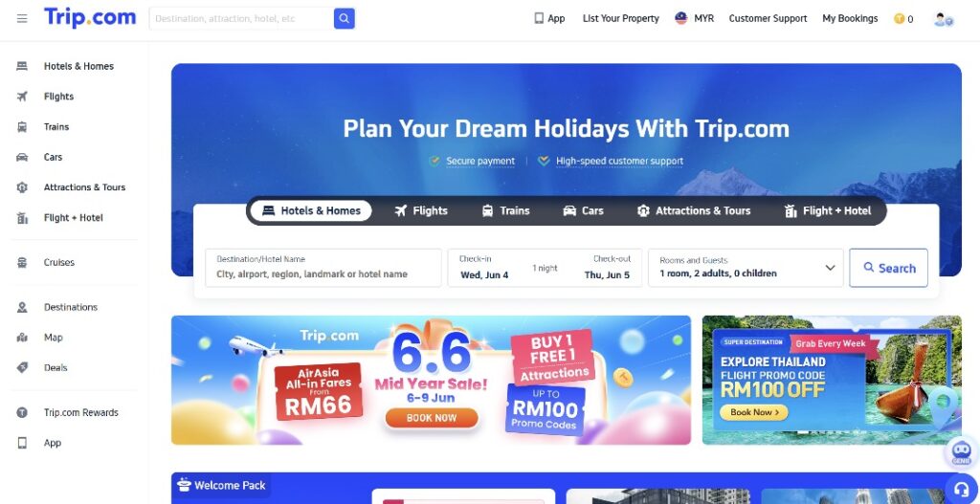This screenshot has height=504, width=980.
Task: Switch to the Flight + Hotel tab
Action: [828, 211]
